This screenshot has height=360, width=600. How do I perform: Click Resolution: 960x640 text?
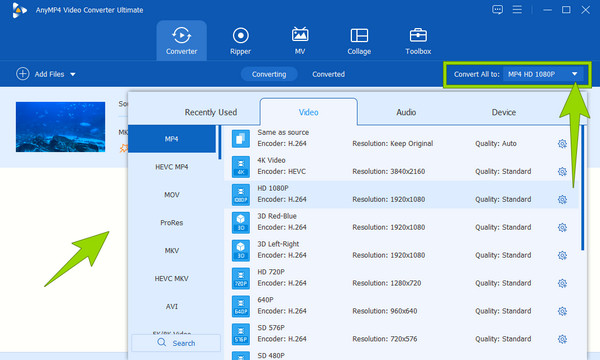click(x=385, y=311)
